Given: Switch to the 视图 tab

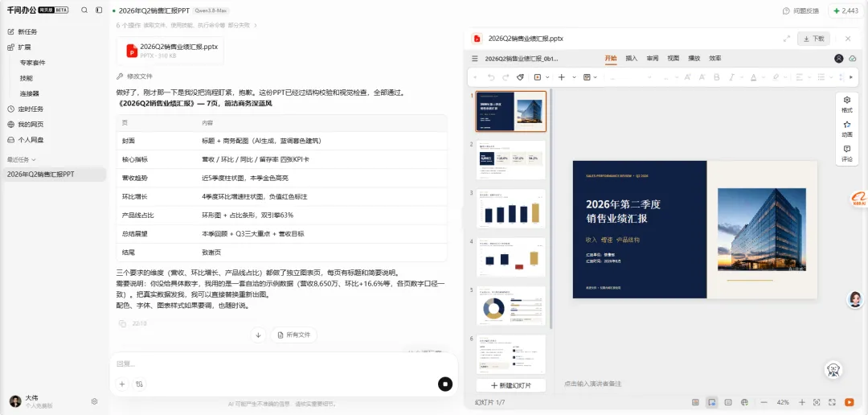Looking at the screenshot, I should 674,58.
